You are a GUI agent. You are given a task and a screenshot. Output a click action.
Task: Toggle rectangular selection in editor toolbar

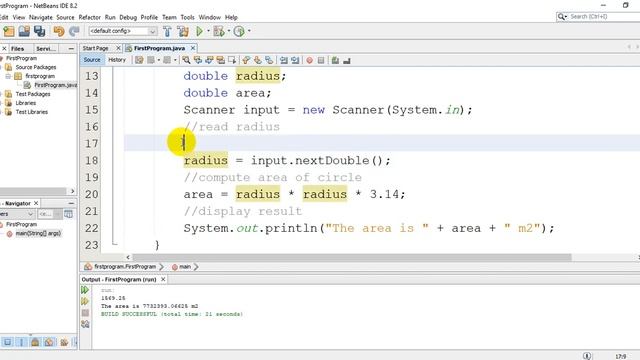coord(232,60)
